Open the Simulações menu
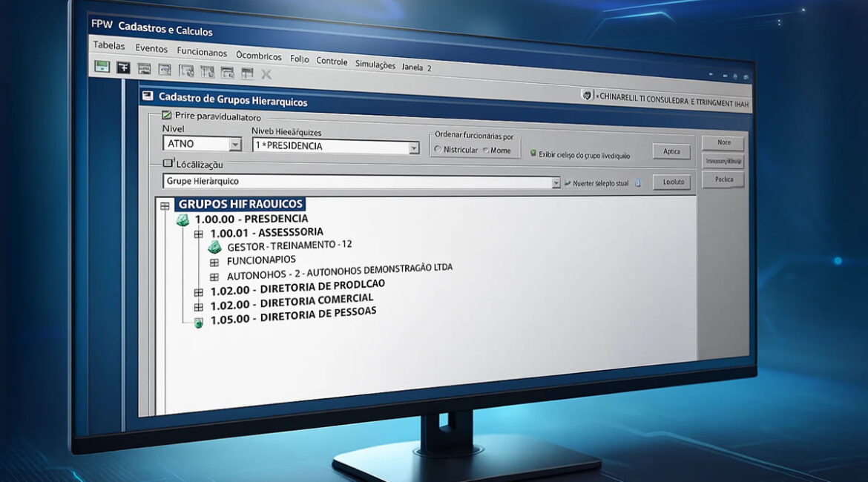868x482 pixels. pos(375,65)
